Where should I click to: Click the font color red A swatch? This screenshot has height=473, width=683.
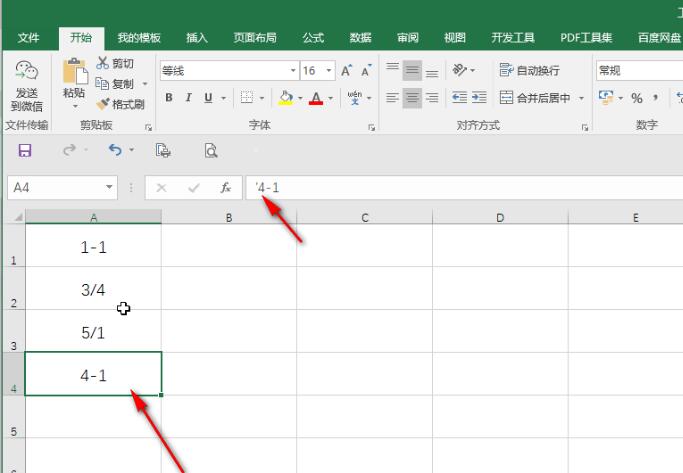[x=316, y=98]
